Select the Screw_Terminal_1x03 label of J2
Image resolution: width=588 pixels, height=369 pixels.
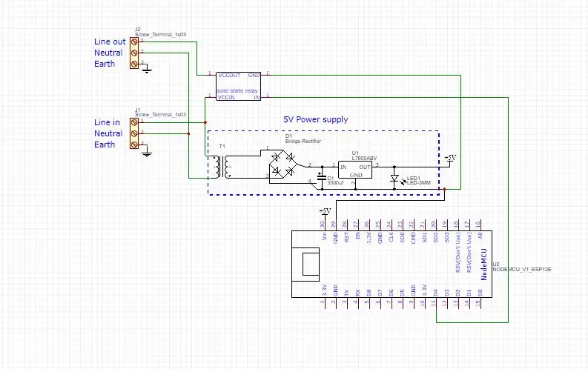(x=160, y=35)
